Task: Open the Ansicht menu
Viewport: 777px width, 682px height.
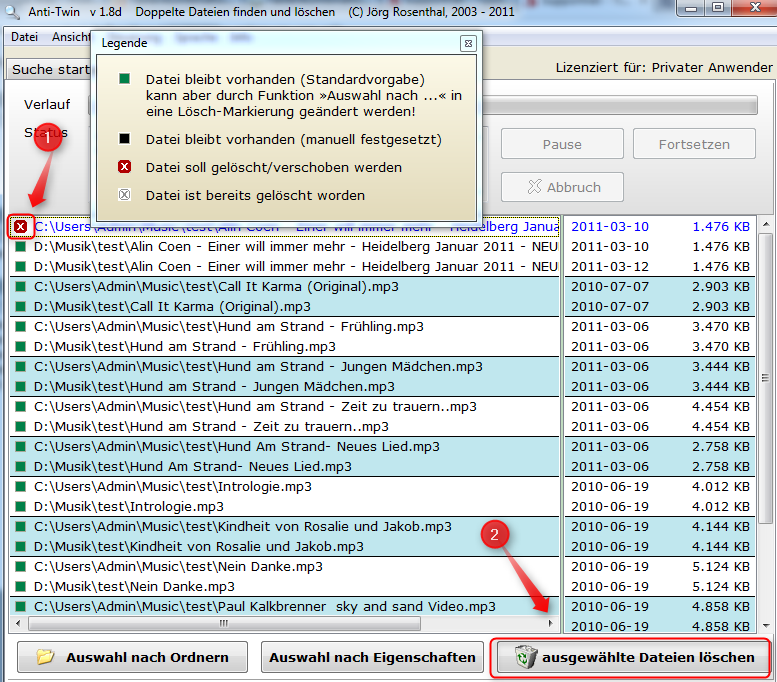Action: (70, 37)
